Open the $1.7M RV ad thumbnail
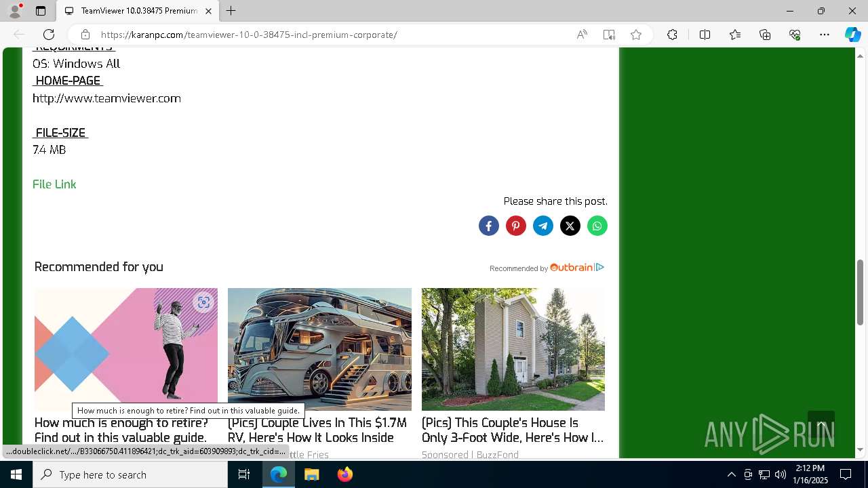The height and width of the screenshot is (488, 868). tap(319, 349)
